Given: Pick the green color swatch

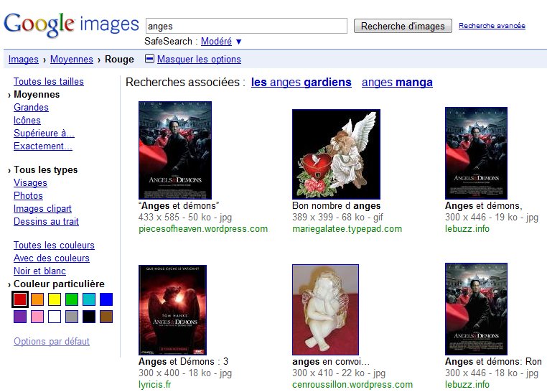Looking at the screenshot, I should tap(72, 299).
